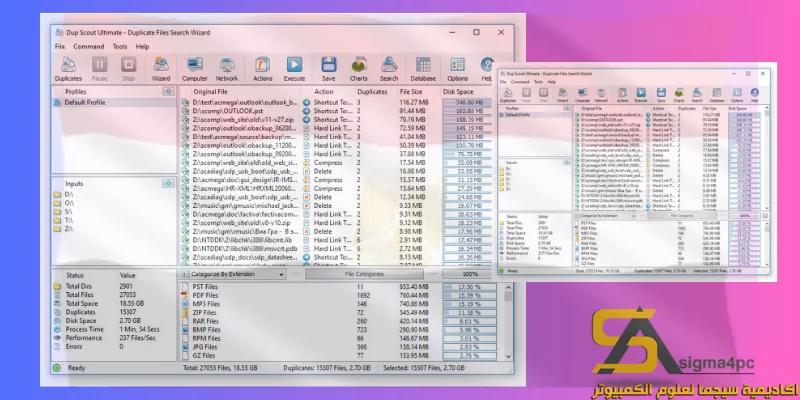Toggle checkbox for Z:\scomp\web_site\old\v11-v27.zip in large window
This screenshot has width=800, height=400.
coord(186,119)
